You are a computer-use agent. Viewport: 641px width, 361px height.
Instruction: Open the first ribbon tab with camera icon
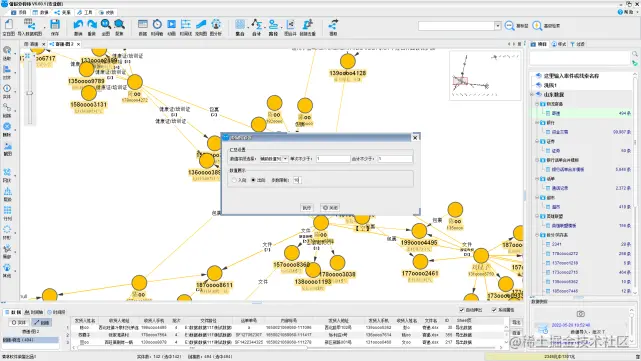click(19, 13)
